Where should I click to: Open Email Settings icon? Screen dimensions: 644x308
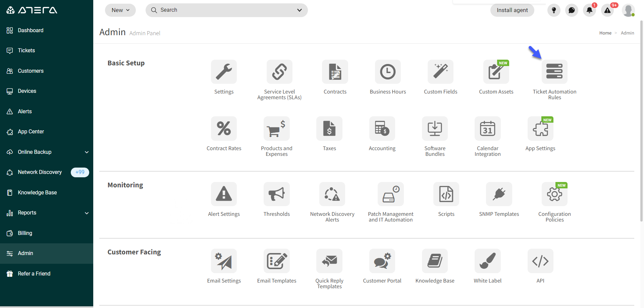coord(224,261)
